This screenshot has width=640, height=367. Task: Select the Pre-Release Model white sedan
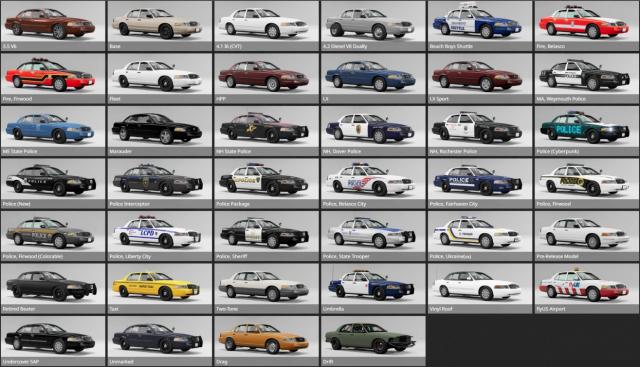tap(587, 236)
